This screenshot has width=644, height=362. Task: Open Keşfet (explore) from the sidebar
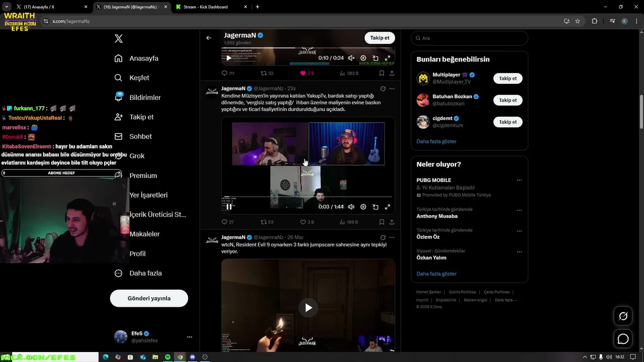click(x=132, y=78)
